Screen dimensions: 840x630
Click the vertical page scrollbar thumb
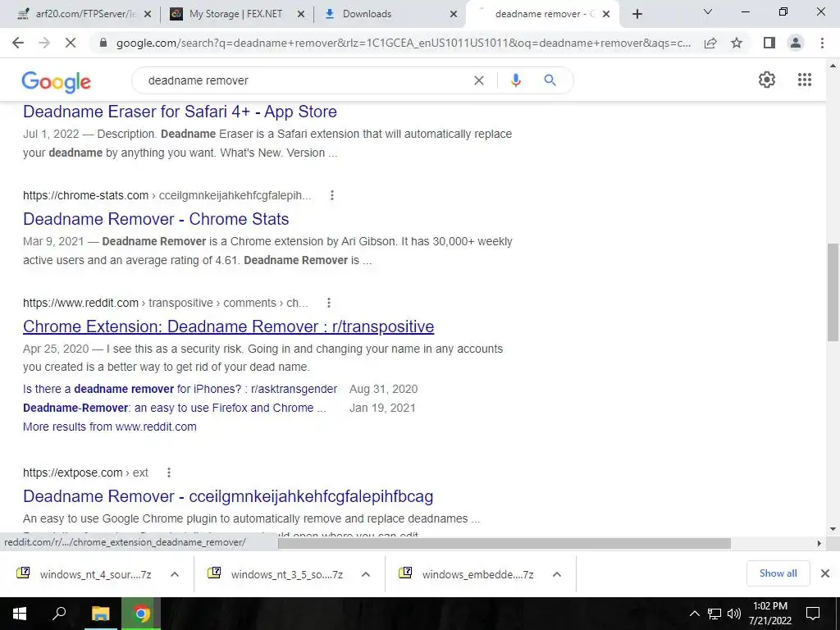833,292
